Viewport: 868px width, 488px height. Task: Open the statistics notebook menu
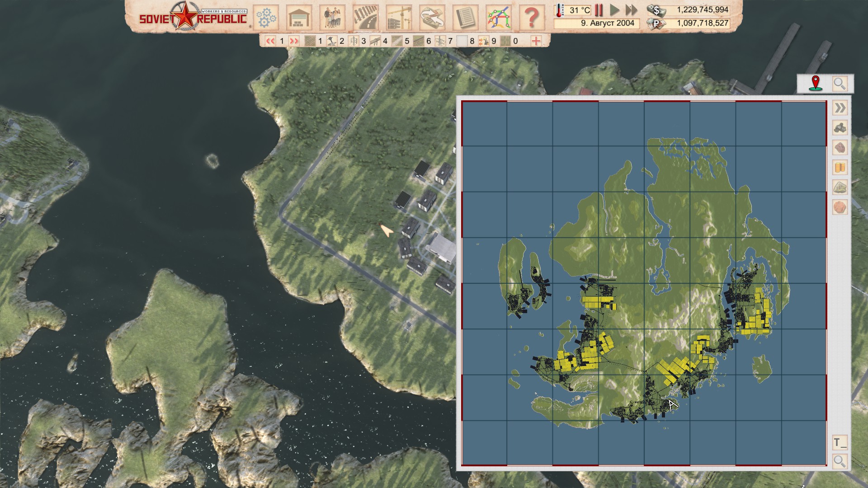[465, 18]
